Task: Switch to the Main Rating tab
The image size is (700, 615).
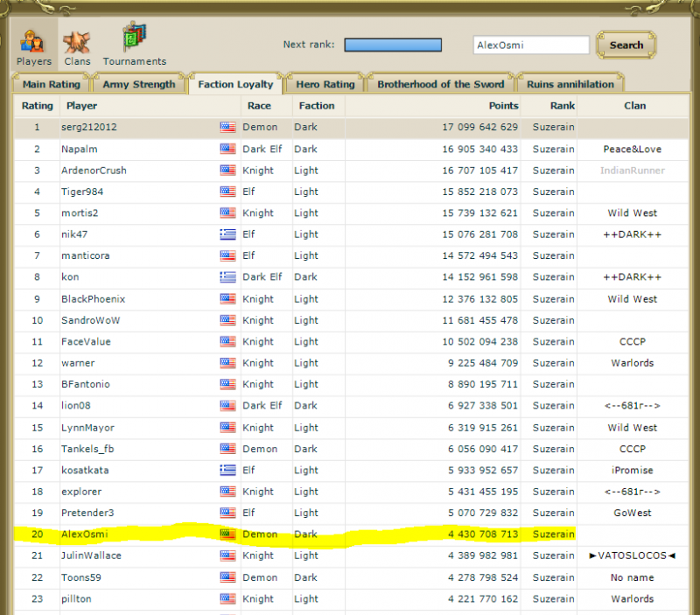Action: tap(51, 85)
